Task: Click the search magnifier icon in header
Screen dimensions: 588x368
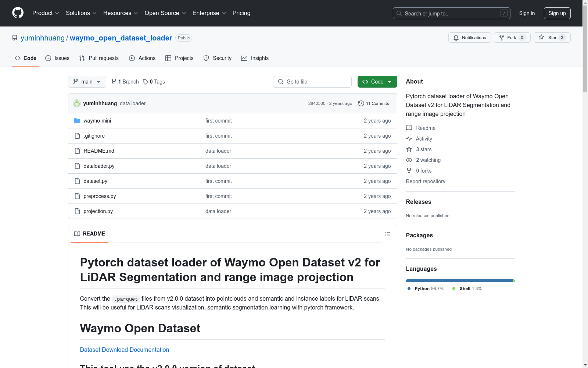Action: pos(399,13)
